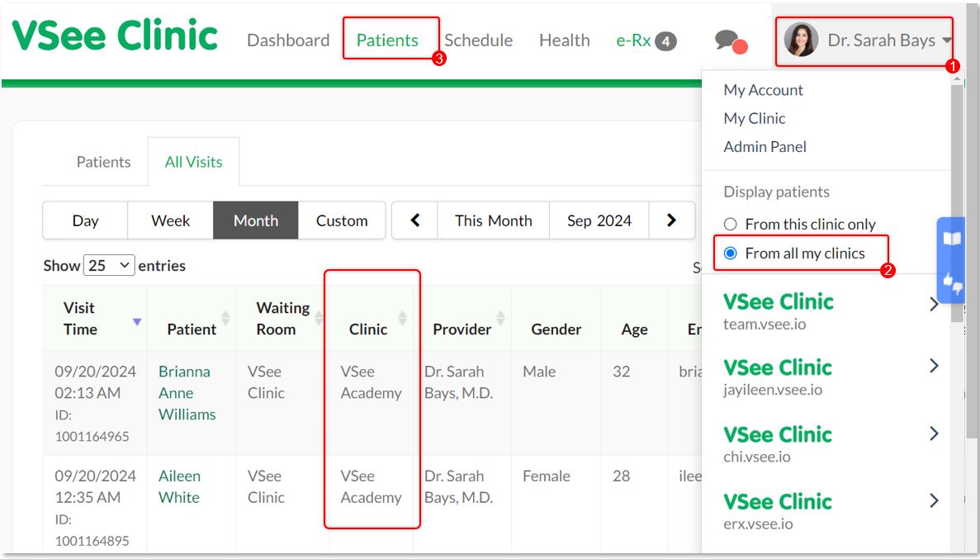Screen dimensions: 980x559
Task: Select the Day view button
Action: (86, 220)
